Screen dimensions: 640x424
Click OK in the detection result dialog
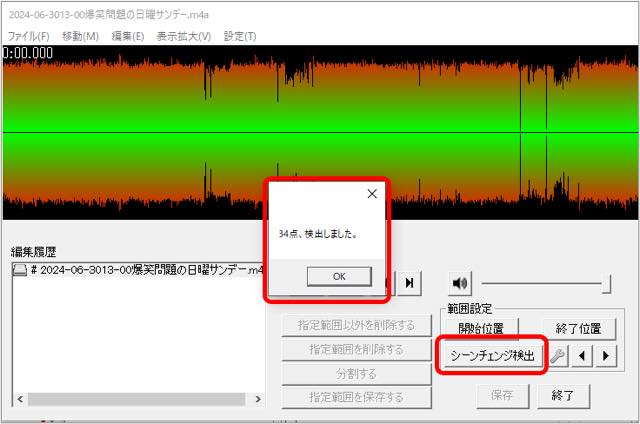pyautogui.click(x=339, y=276)
